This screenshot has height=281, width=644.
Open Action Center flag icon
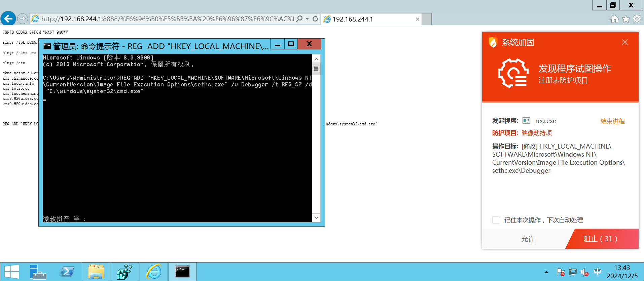tap(561, 272)
